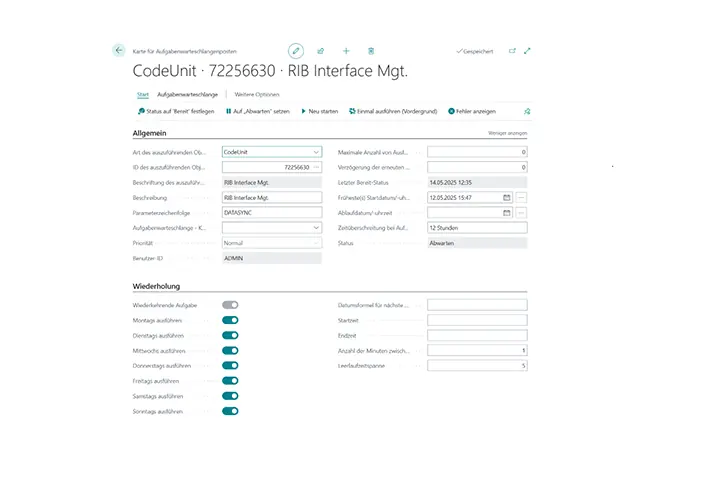Click Letzter Bereit-Status value 14.05.2025 12:35
The image size is (716, 478).
477,183
